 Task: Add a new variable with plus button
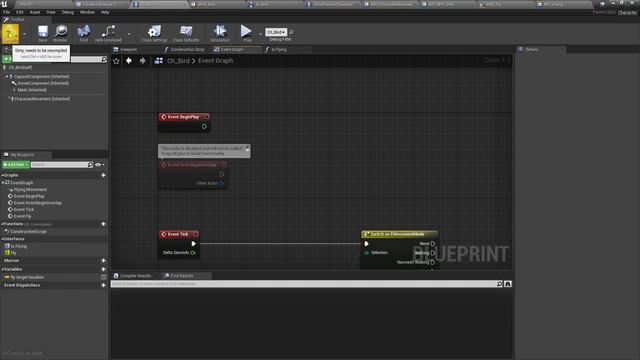(x=103, y=269)
